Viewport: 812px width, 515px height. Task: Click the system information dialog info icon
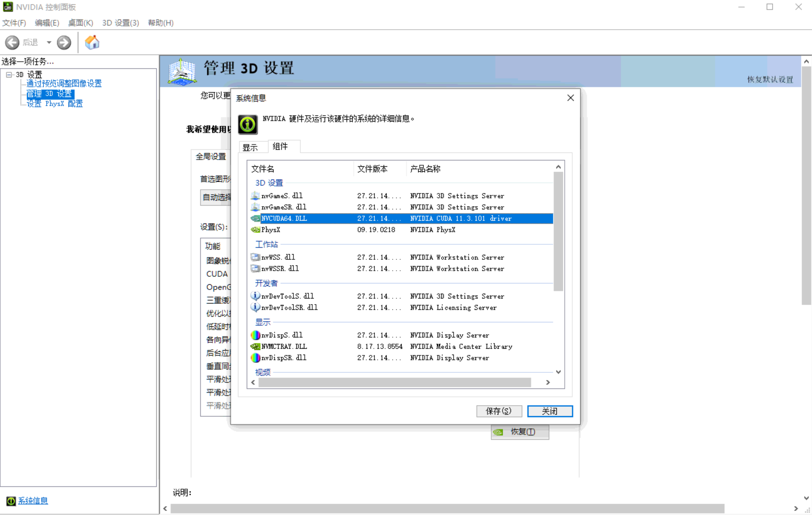(x=248, y=125)
